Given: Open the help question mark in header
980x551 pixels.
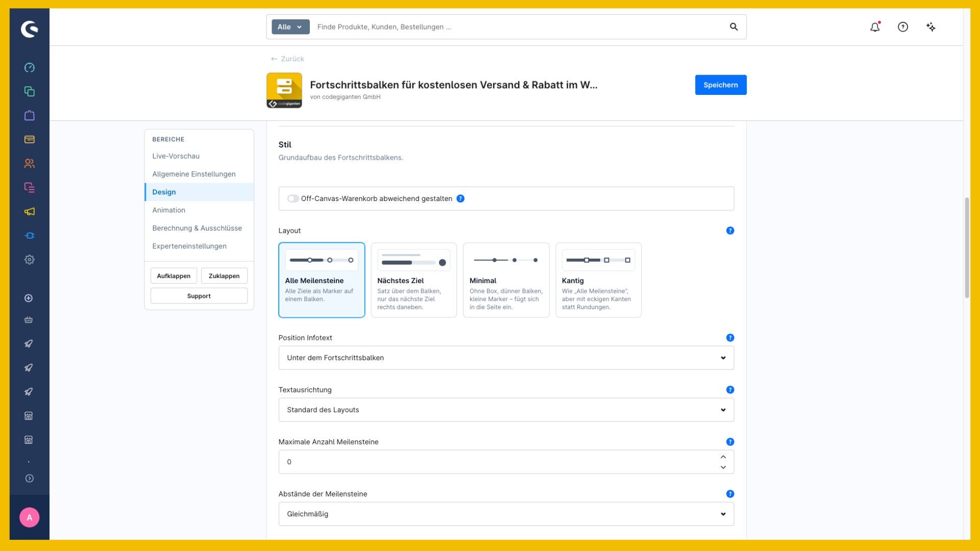Looking at the screenshot, I should point(903,27).
